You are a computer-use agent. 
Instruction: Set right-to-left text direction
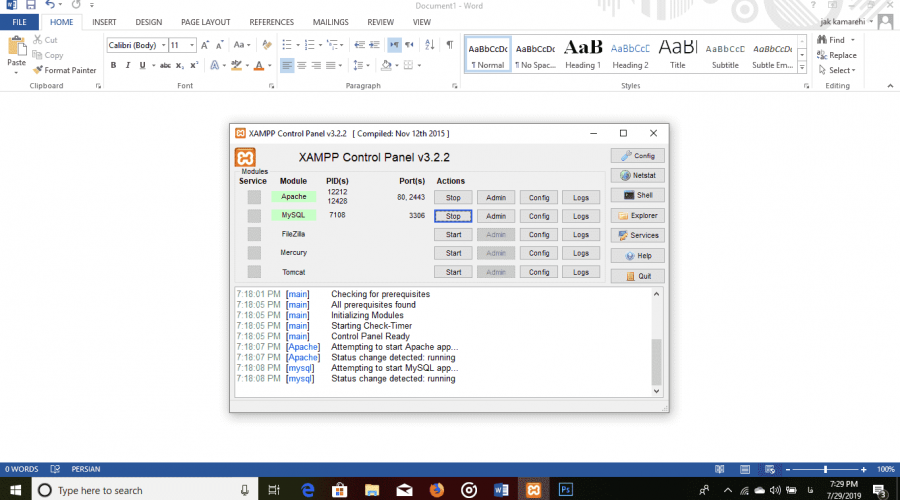click(409, 45)
